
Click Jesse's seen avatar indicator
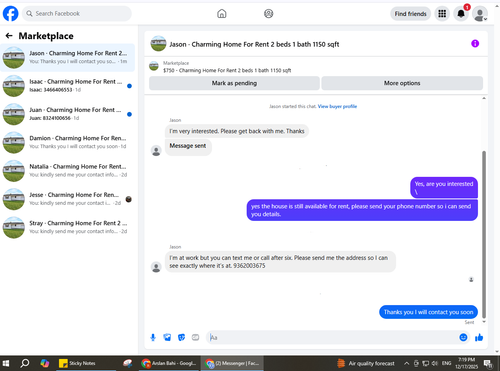coord(128,199)
